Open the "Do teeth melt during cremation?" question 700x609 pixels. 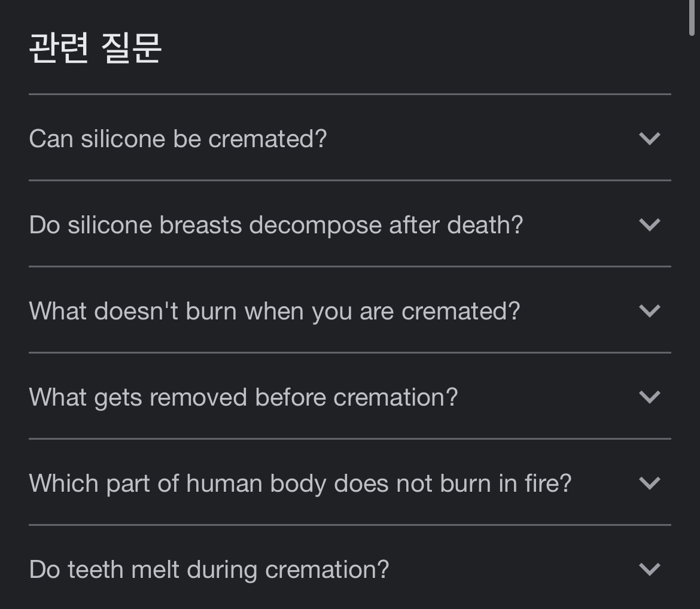[209, 569]
